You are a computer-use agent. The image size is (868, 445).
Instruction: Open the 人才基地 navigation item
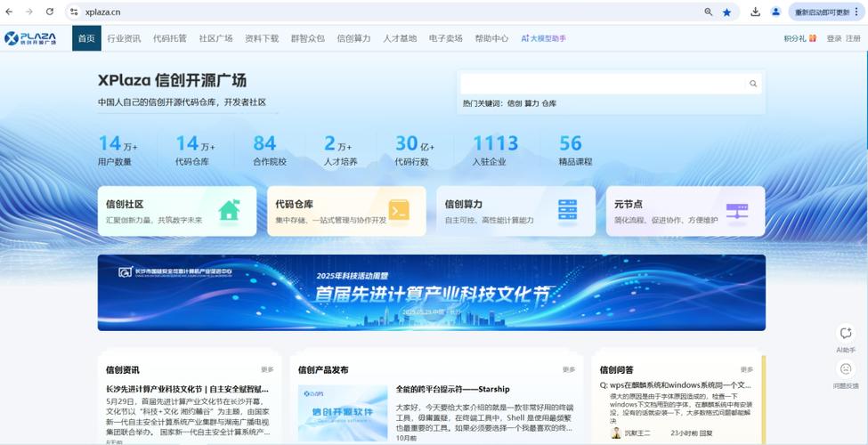pos(400,39)
